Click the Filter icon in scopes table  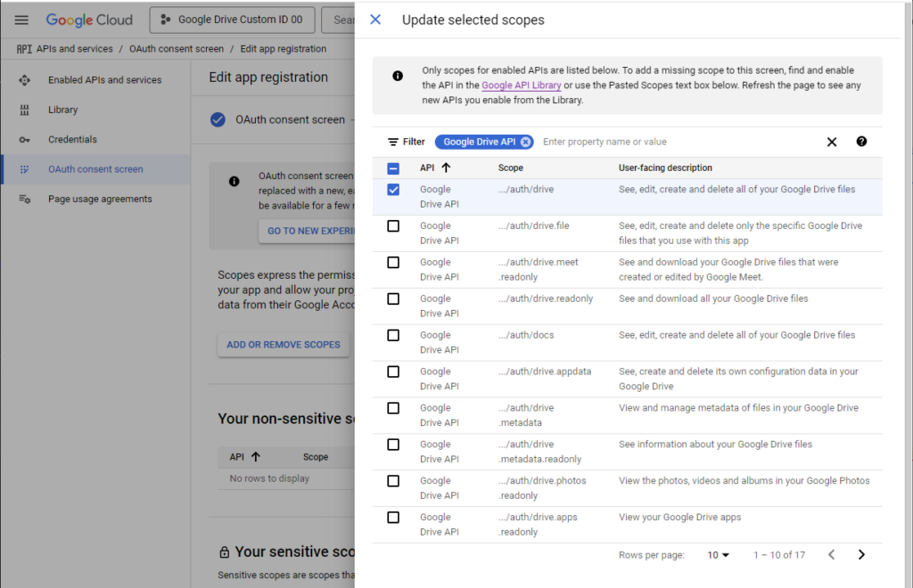393,142
